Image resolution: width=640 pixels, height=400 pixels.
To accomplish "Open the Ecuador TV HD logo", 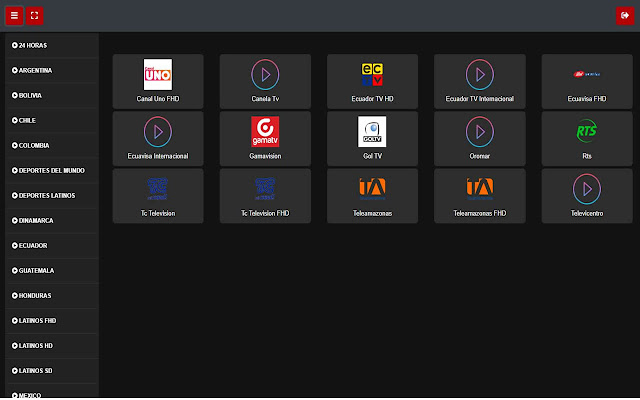I will 372,74.
